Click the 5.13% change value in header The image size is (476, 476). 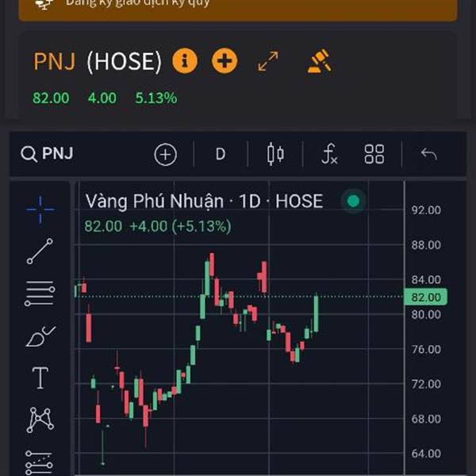[x=156, y=98]
